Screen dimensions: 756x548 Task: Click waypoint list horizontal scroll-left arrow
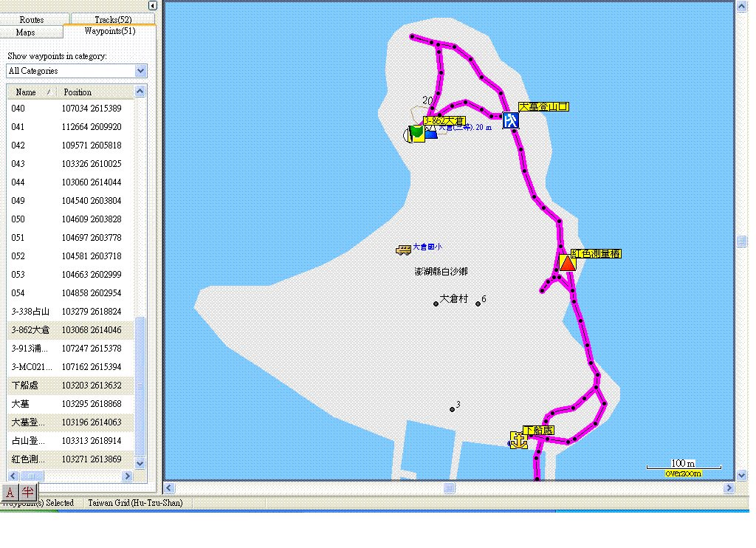[13, 476]
